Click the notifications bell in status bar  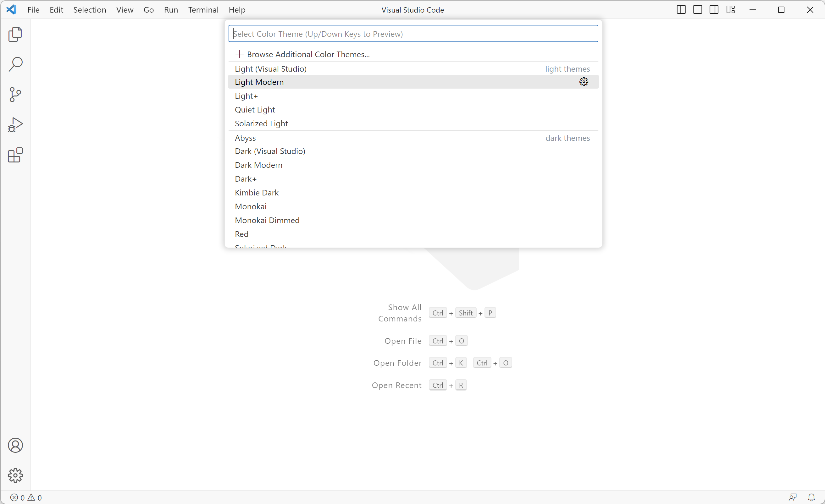click(x=811, y=497)
